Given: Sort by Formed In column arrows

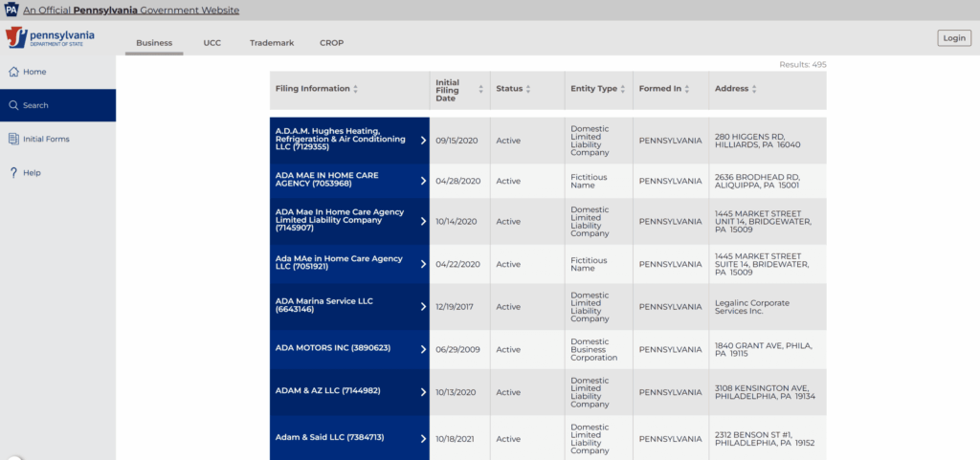Looking at the screenshot, I should pos(688,89).
